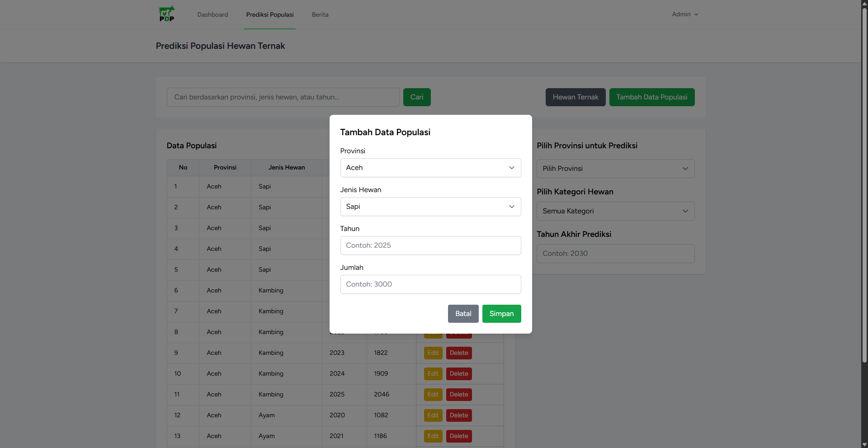Open the Admin user menu

click(684, 14)
